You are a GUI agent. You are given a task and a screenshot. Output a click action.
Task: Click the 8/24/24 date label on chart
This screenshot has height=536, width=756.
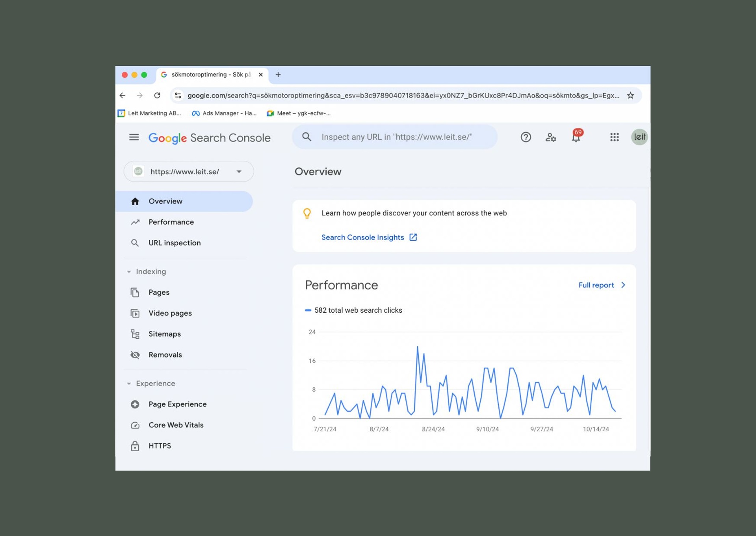click(433, 429)
